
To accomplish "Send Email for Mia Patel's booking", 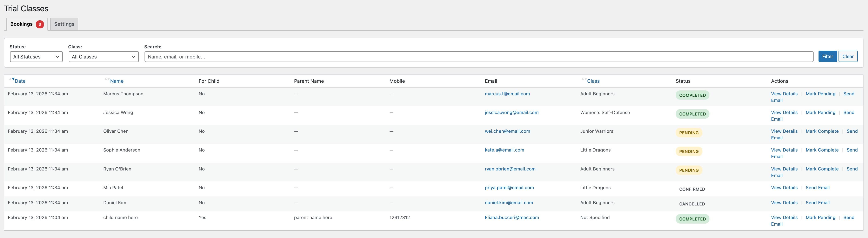I will tap(818, 188).
